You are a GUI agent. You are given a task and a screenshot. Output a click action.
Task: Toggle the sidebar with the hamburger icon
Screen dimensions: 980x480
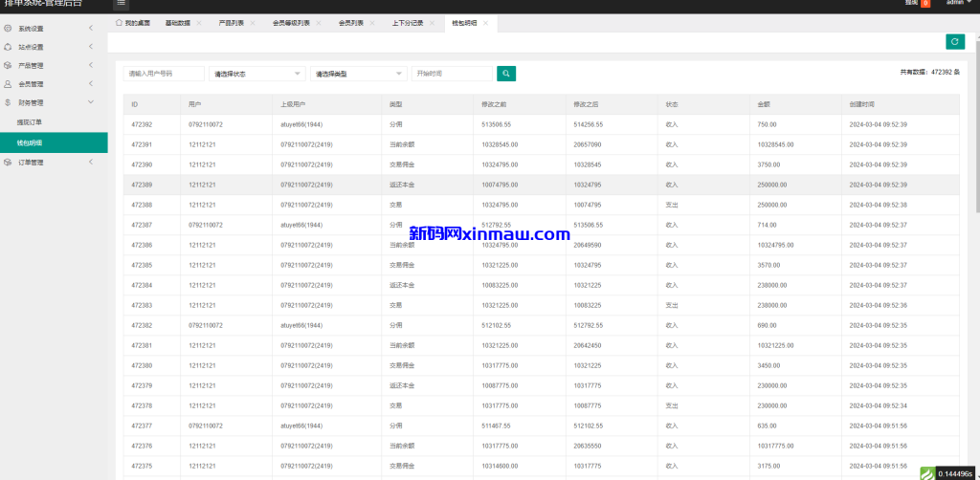pyautogui.click(x=122, y=3)
